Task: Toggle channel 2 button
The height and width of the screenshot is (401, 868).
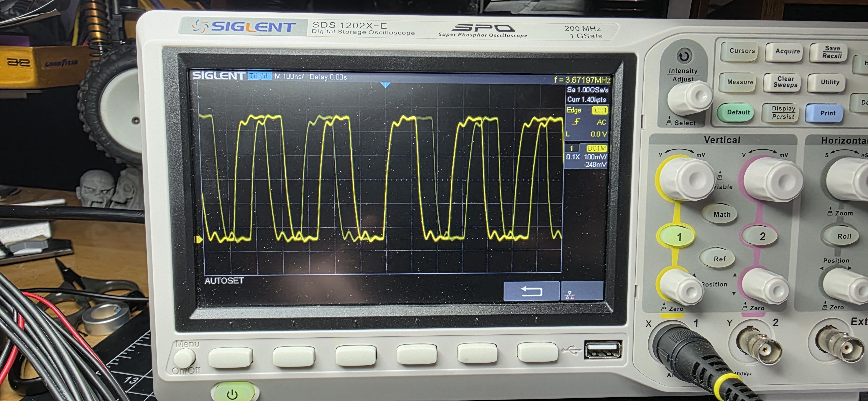Action: [x=761, y=236]
